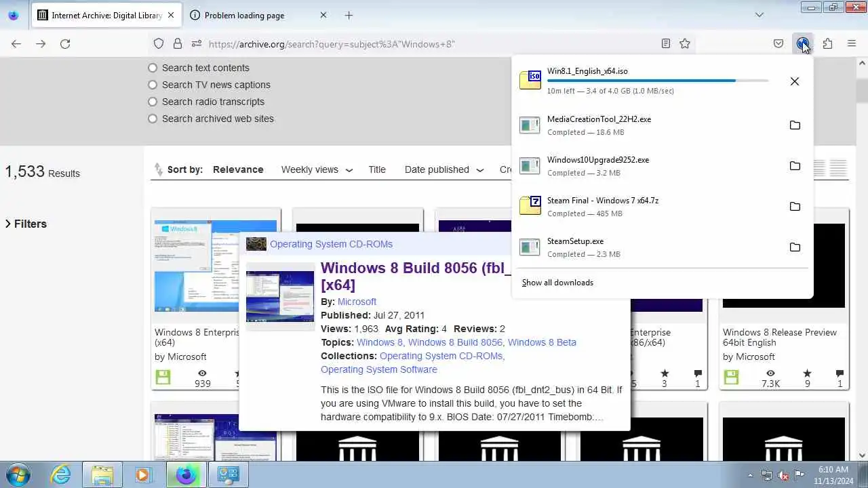The height and width of the screenshot is (488, 868).
Task: Select Search text contents radio button
Action: click(153, 68)
